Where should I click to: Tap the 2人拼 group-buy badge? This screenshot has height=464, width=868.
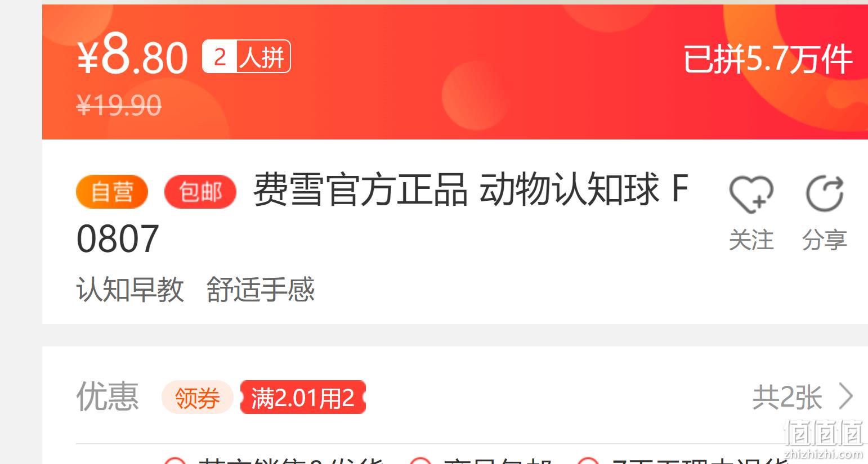click(247, 56)
